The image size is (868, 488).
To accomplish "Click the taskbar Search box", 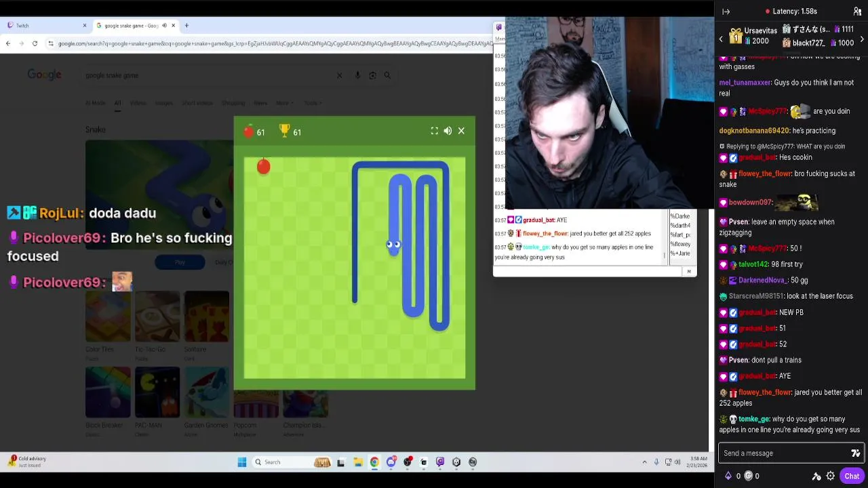I will (x=292, y=462).
